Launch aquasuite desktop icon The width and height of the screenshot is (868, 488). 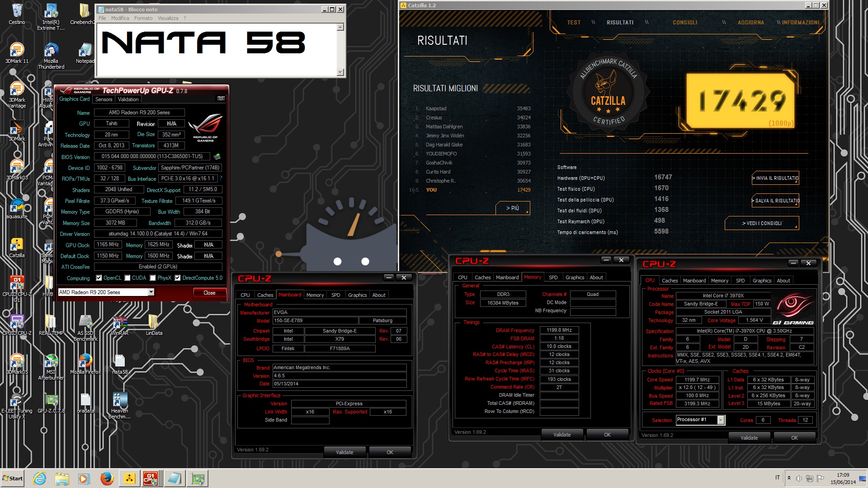17,208
